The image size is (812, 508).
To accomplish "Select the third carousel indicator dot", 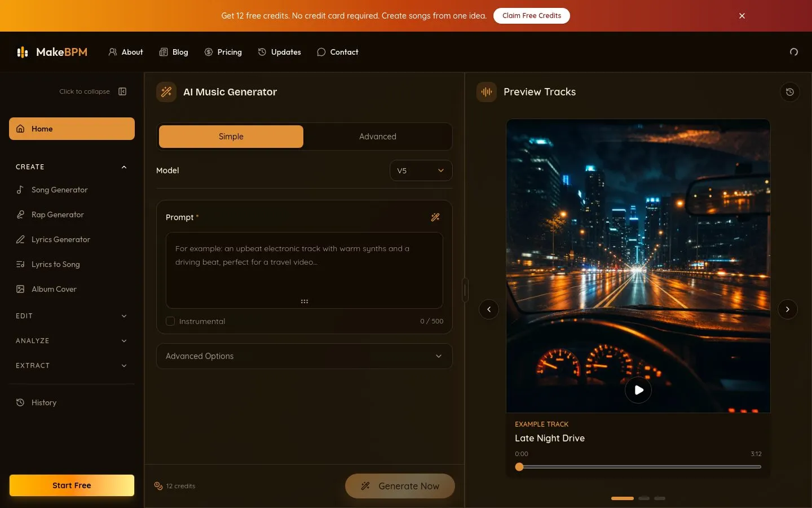I will tap(660, 498).
